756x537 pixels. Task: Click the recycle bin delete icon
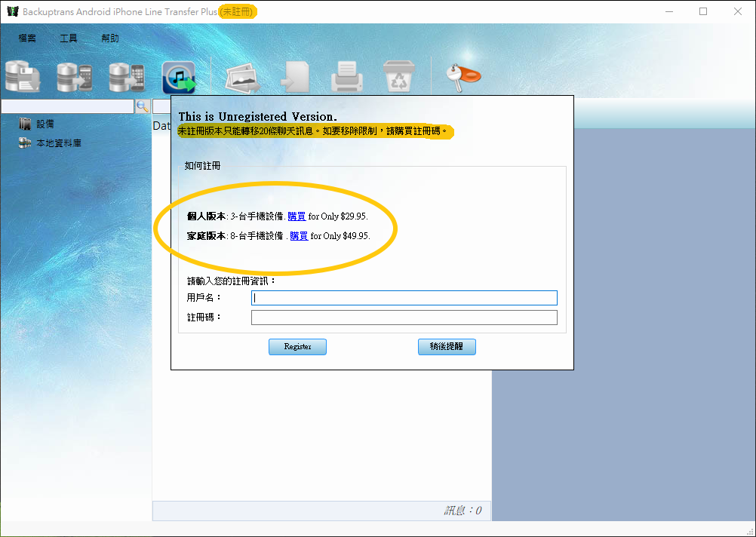398,76
